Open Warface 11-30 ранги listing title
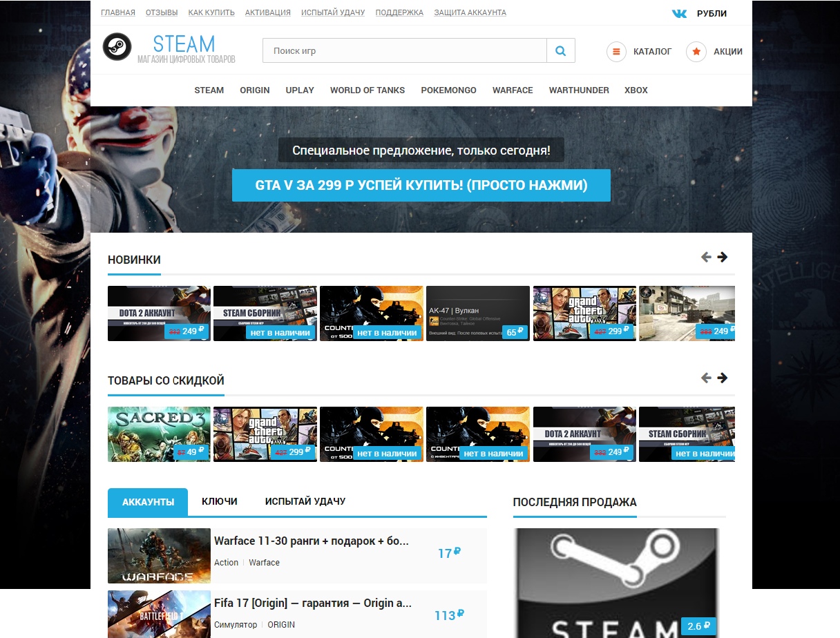Viewport: 840px width, 638px height. [312, 541]
